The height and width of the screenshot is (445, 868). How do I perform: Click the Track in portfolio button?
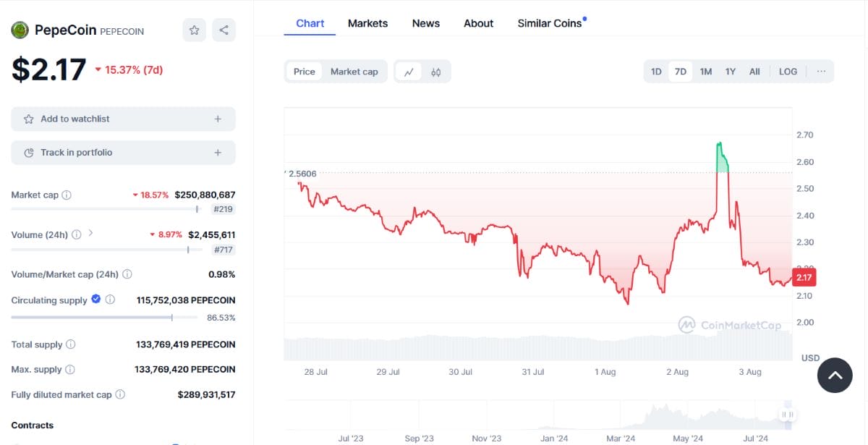(123, 153)
